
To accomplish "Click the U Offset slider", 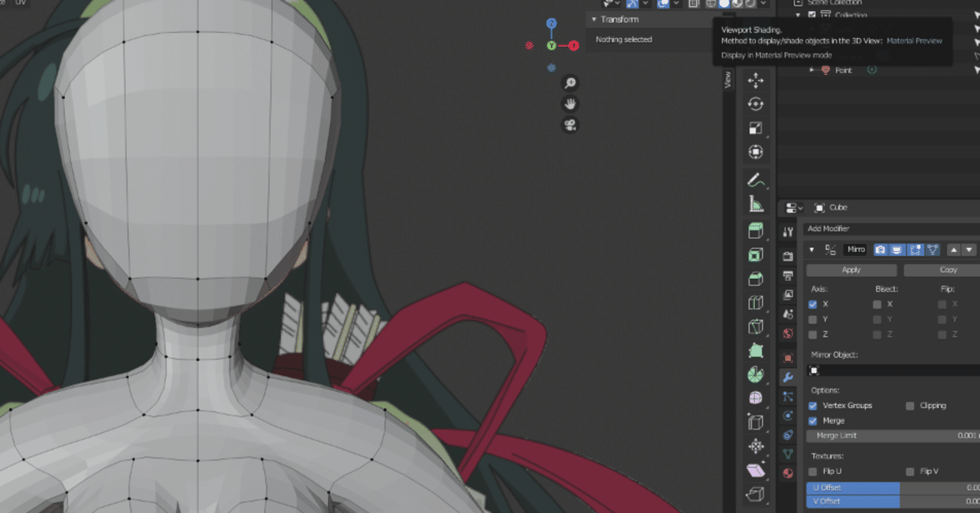I will coord(888,488).
